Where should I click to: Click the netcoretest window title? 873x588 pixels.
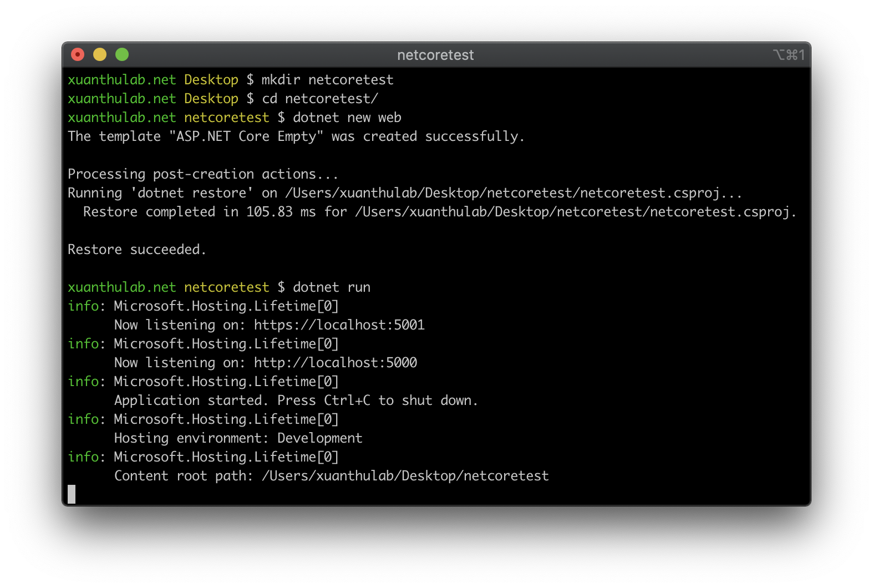coord(435,55)
